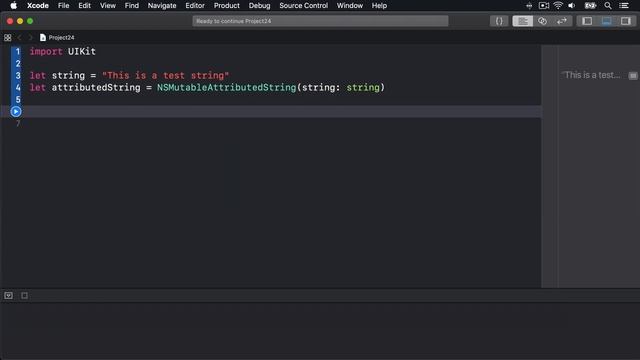Open the Help menu
Viewport: 640px width, 360px height.
coord(379,6)
